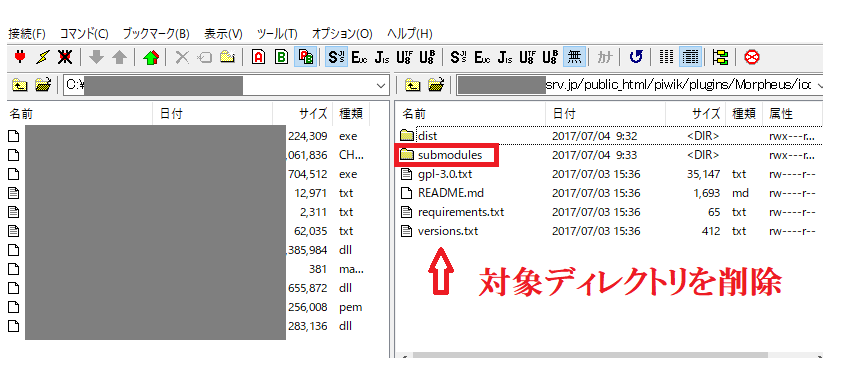Open change-folder icon for remote pane

(x=436, y=85)
